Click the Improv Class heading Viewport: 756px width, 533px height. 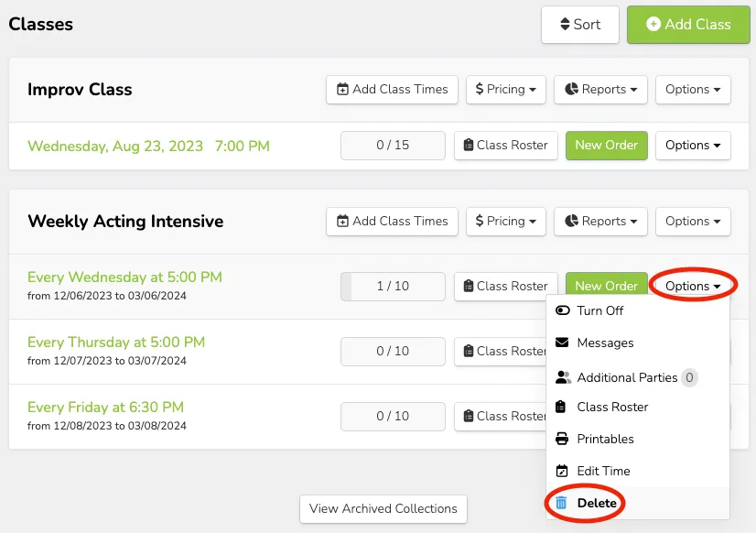(80, 90)
